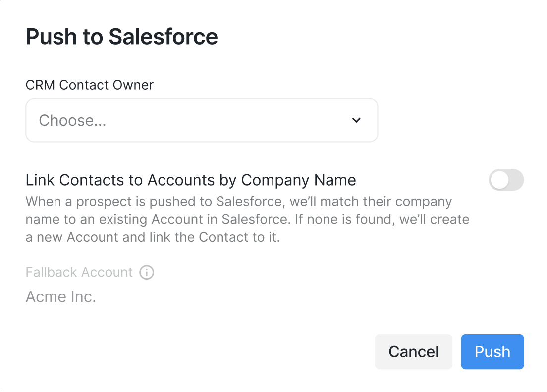This screenshot has height=392, width=547.
Task: Click the toggle switch knob
Action: [499, 180]
